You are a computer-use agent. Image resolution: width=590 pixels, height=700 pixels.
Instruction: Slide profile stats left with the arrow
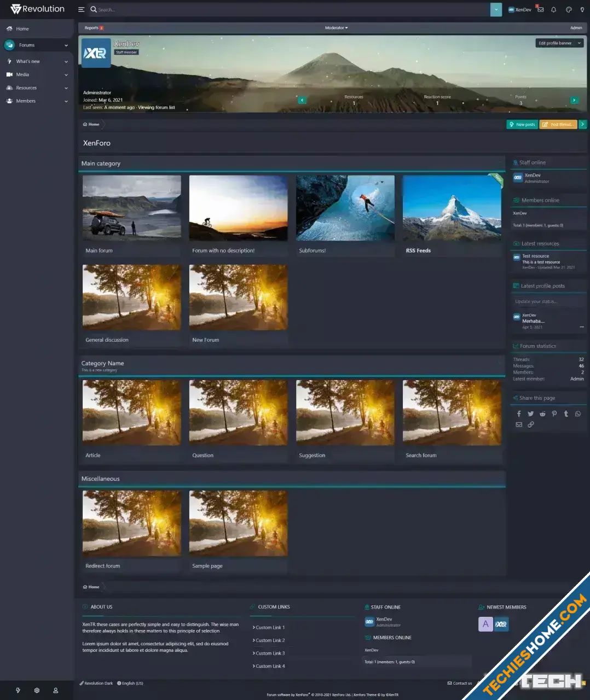tap(302, 100)
